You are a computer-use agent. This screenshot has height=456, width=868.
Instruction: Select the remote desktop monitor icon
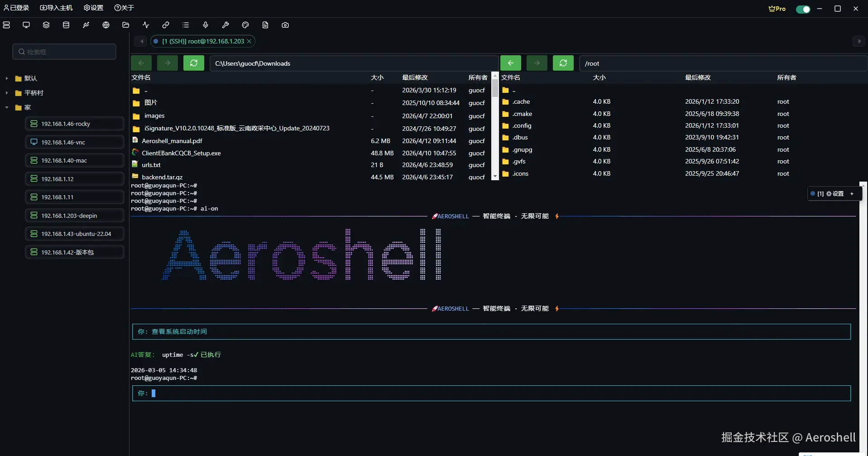[26, 25]
